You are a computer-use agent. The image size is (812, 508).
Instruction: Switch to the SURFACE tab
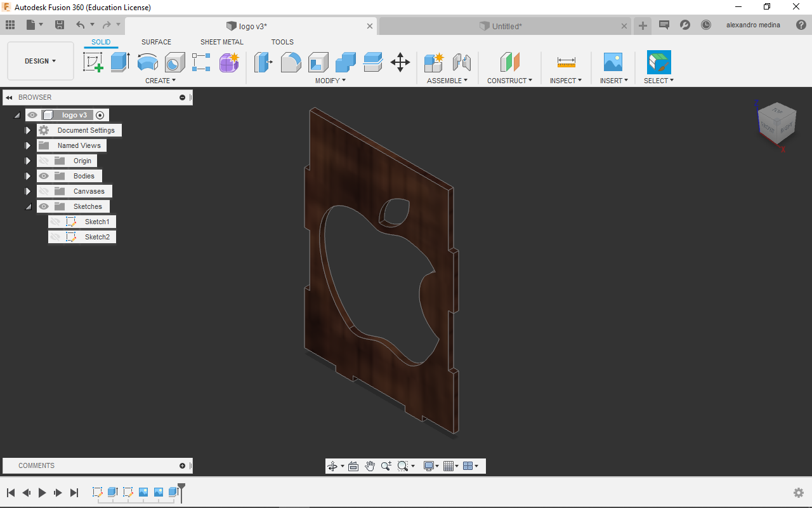(156, 42)
